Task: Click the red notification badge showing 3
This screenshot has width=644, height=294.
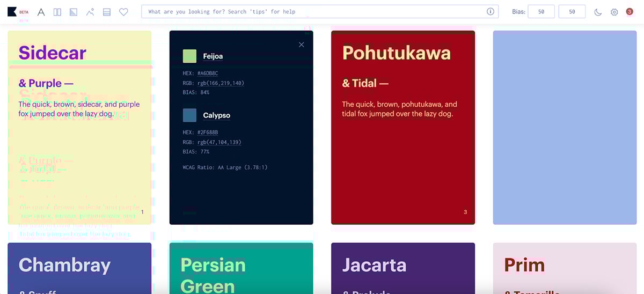Action: (x=630, y=12)
